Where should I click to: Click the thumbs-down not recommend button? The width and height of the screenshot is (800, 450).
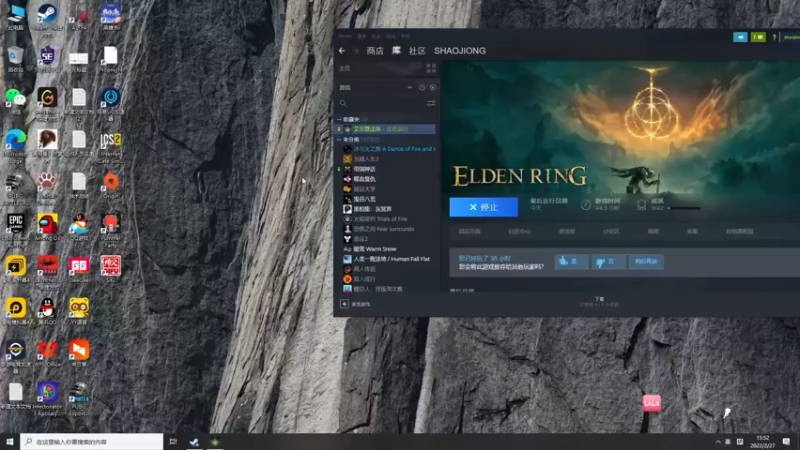[x=608, y=262]
